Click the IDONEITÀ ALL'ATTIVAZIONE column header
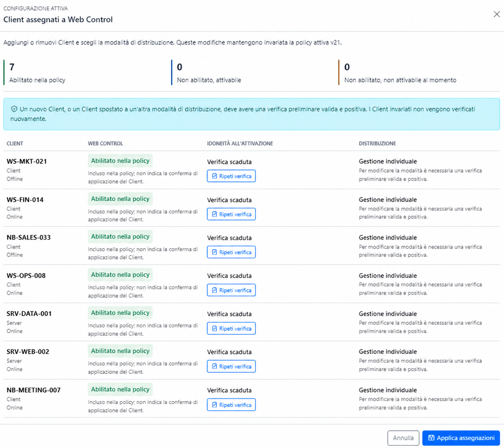This screenshot has width=504, height=448. pos(240,144)
